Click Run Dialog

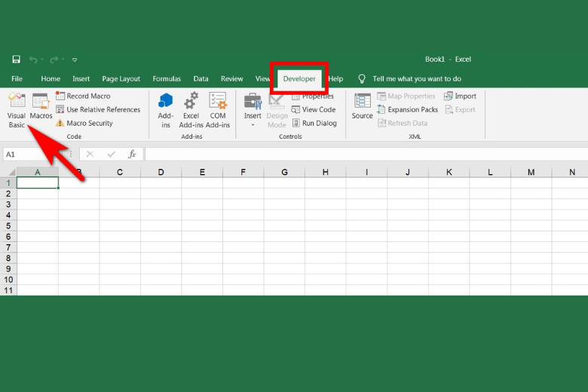(314, 123)
